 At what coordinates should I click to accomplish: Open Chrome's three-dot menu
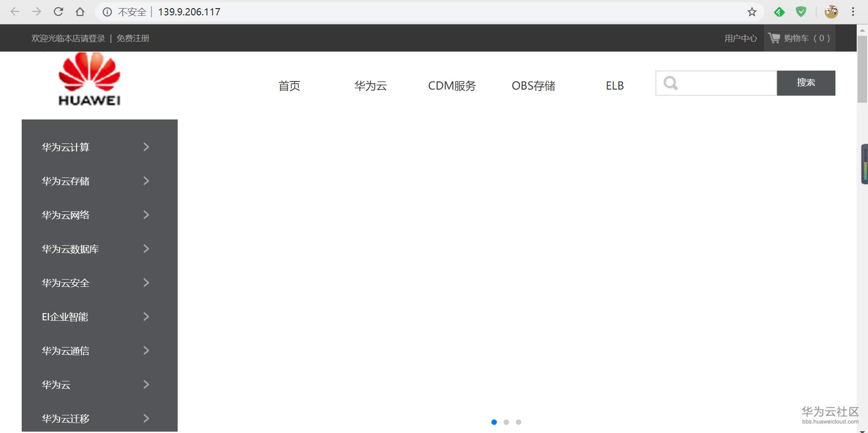(x=854, y=12)
